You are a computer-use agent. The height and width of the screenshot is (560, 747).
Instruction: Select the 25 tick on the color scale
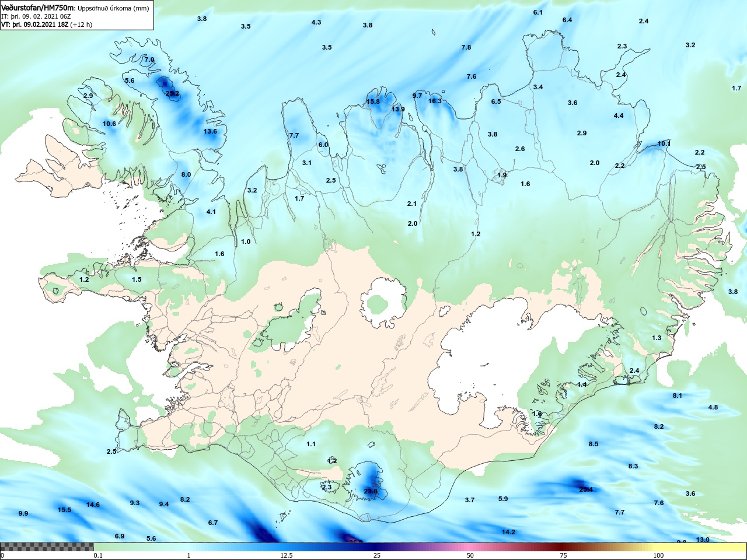click(378, 555)
